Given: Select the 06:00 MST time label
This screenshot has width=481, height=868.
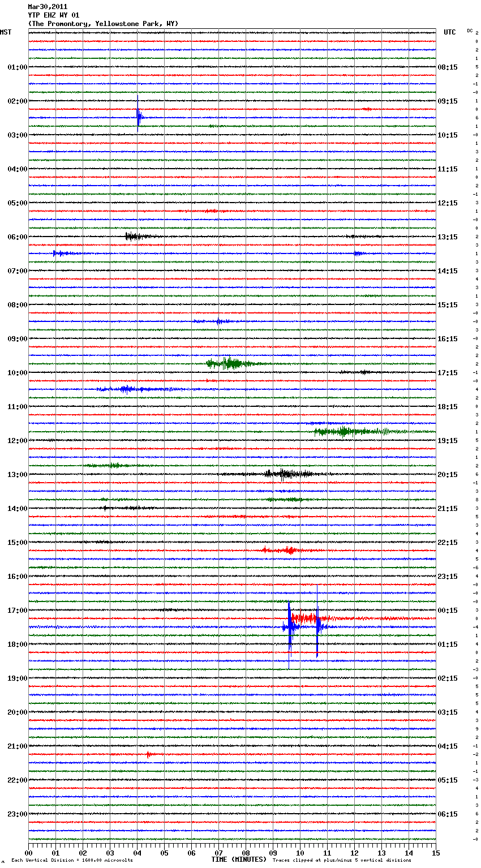Looking at the screenshot, I should point(18,237).
